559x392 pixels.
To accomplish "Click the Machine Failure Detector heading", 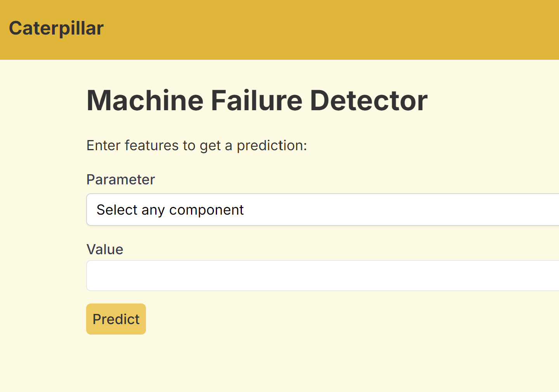I will tap(257, 101).
